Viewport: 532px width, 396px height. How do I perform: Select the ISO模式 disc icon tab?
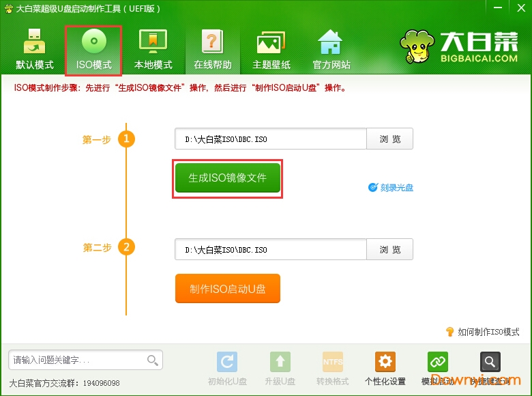(93, 50)
